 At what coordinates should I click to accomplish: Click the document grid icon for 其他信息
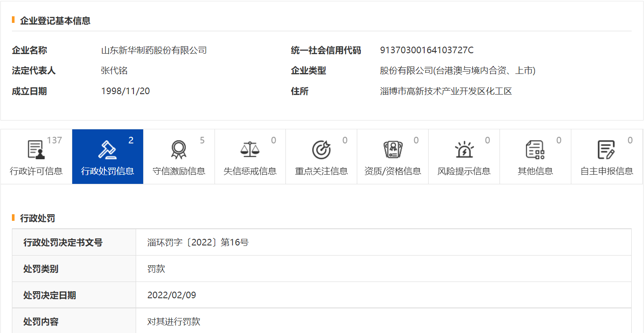click(535, 150)
